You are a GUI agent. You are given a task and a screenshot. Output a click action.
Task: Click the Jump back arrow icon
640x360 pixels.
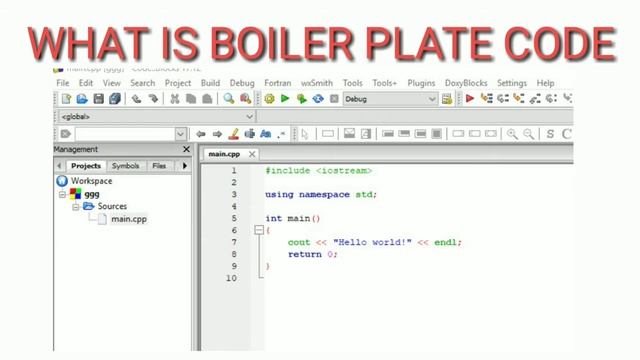(x=200, y=134)
